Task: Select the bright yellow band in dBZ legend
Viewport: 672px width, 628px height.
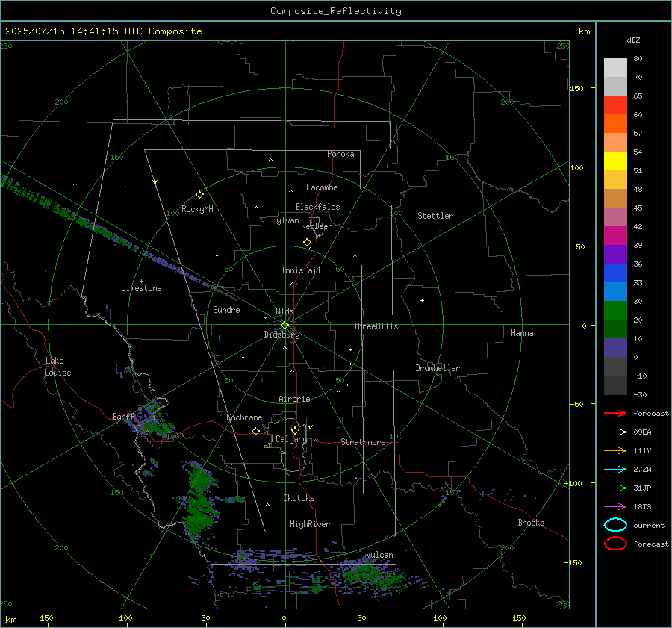Action: click(615, 161)
